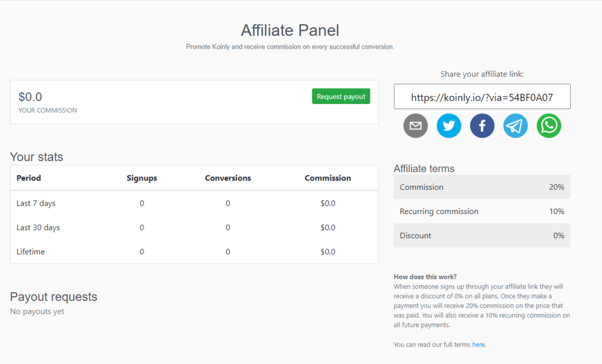The image size is (602, 364).
Task: Click the Period column header
Action: click(29, 178)
